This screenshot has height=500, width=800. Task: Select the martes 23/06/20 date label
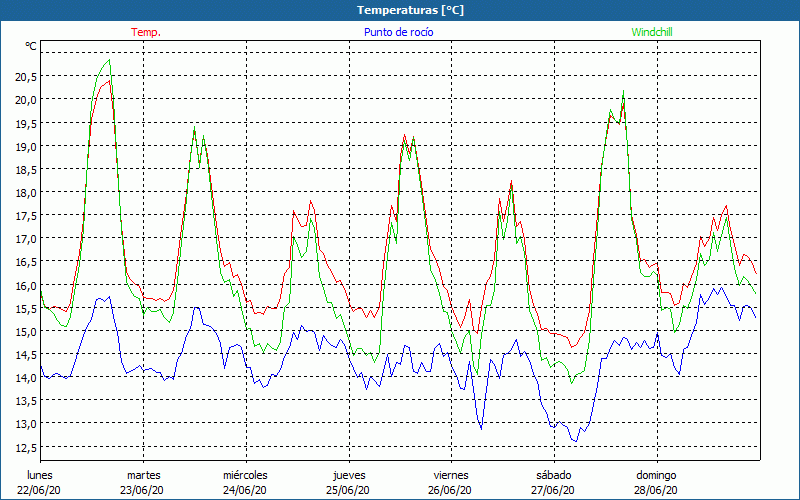tap(143, 482)
